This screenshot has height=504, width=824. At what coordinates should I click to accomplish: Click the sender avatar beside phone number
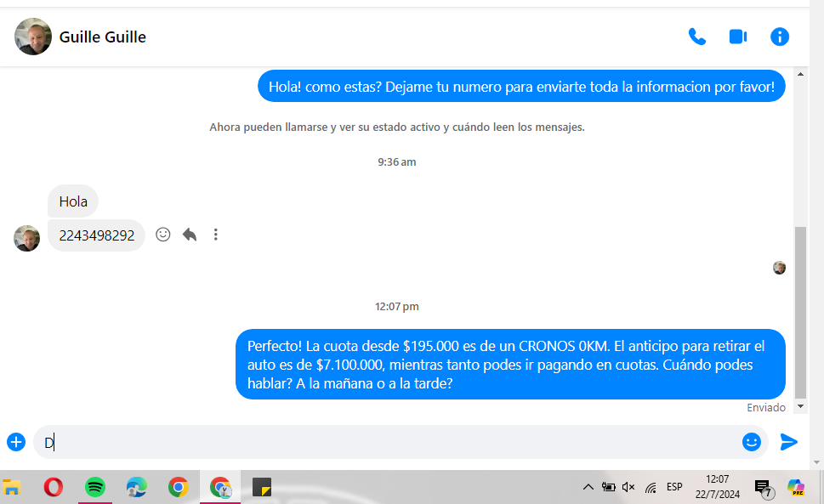(27, 238)
